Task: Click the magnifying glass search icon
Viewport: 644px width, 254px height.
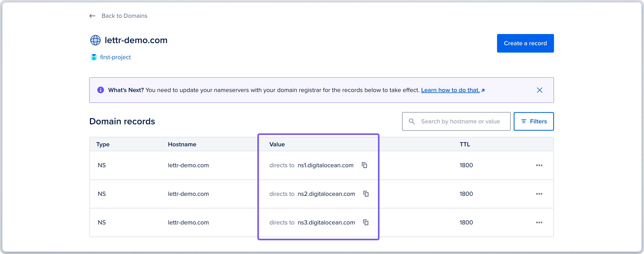Action: pyautogui.click(x=411, y=121)
